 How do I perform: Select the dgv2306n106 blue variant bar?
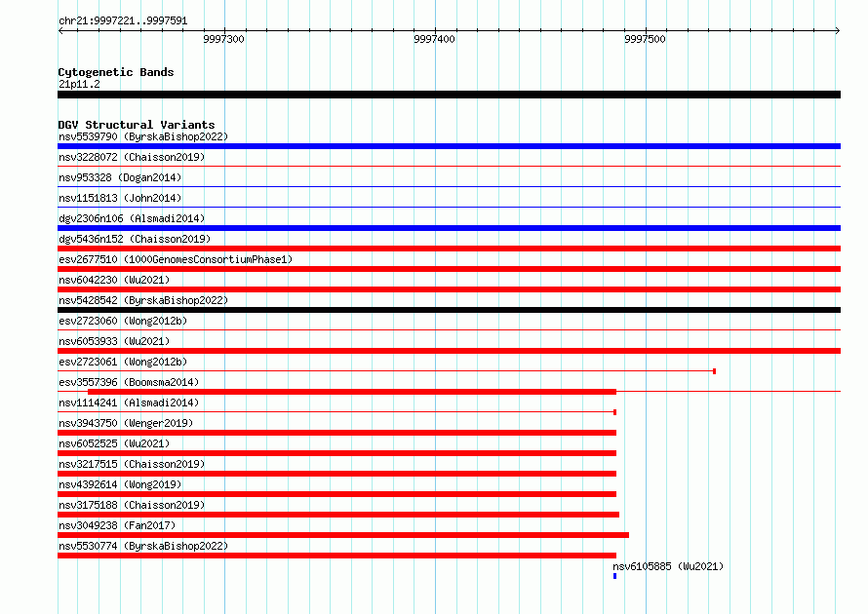[x=449, y=228]
